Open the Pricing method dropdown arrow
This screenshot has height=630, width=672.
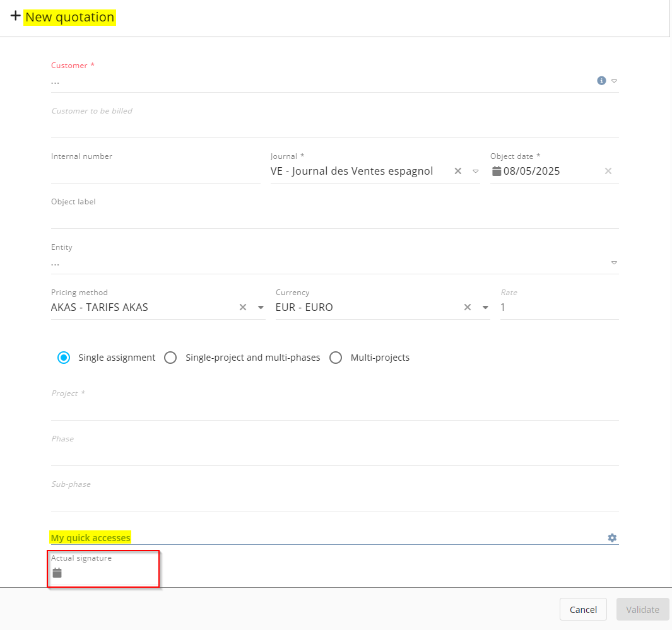click(x=261, y=307)
